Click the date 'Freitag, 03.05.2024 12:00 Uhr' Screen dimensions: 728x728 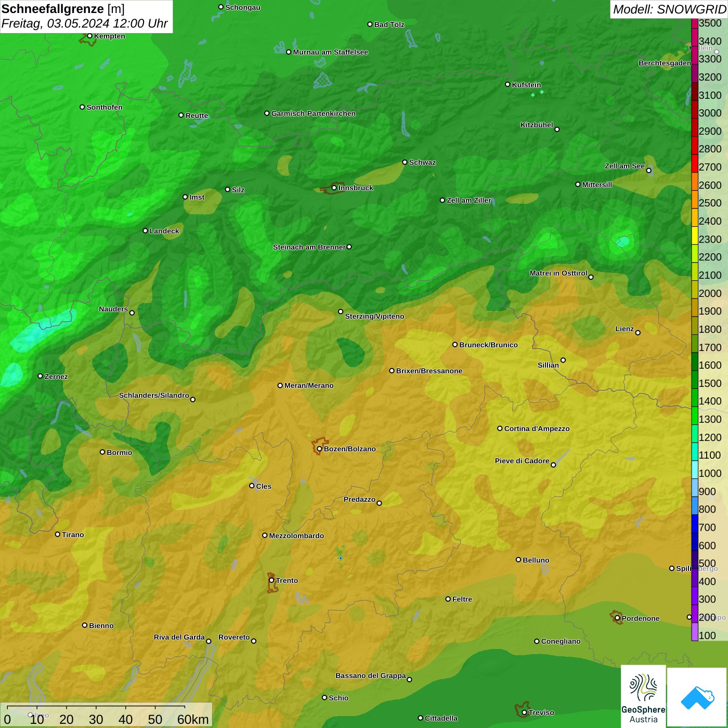tap(84, 24)
